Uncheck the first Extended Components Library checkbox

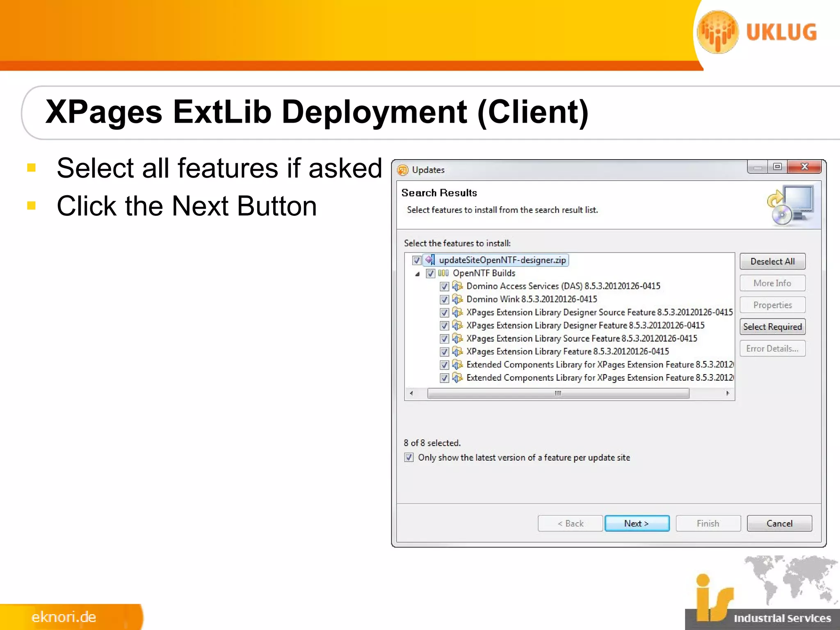coord(444,365)
